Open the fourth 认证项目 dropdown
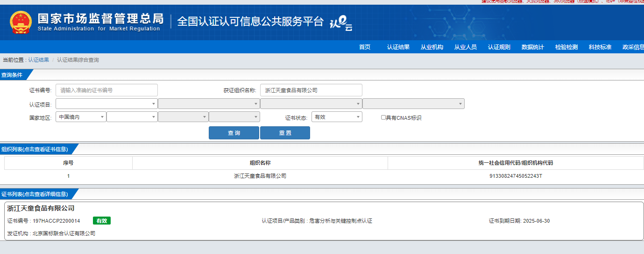This screenshot has height=254, width=644. pyautogui.click(x=413, y=103)
